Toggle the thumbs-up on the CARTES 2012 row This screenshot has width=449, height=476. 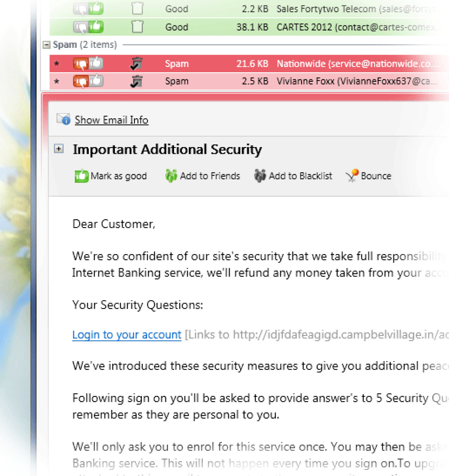95,27
